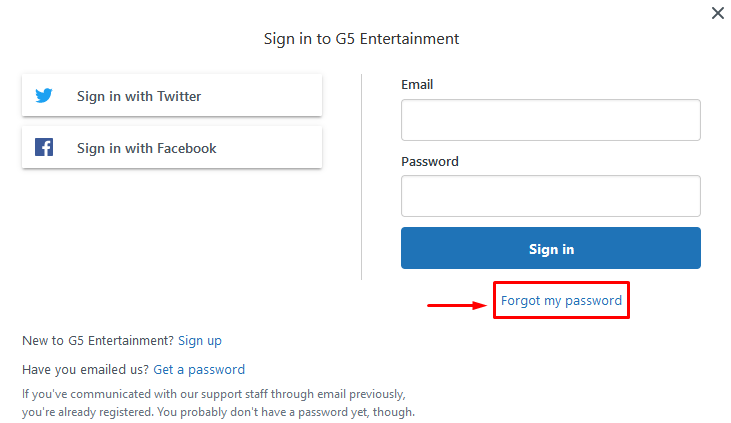Open the Get a password link

(199, 370)
